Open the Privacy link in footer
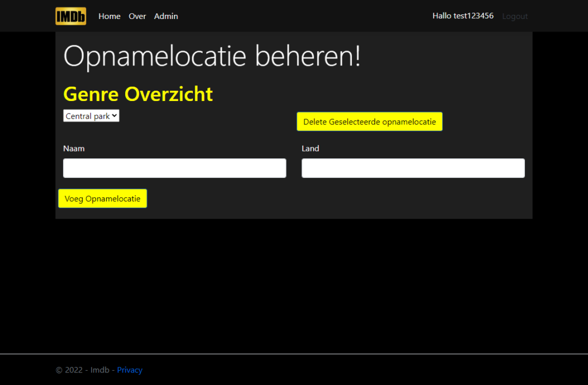Viewport: 588px width, 385px height. (130, 370)
